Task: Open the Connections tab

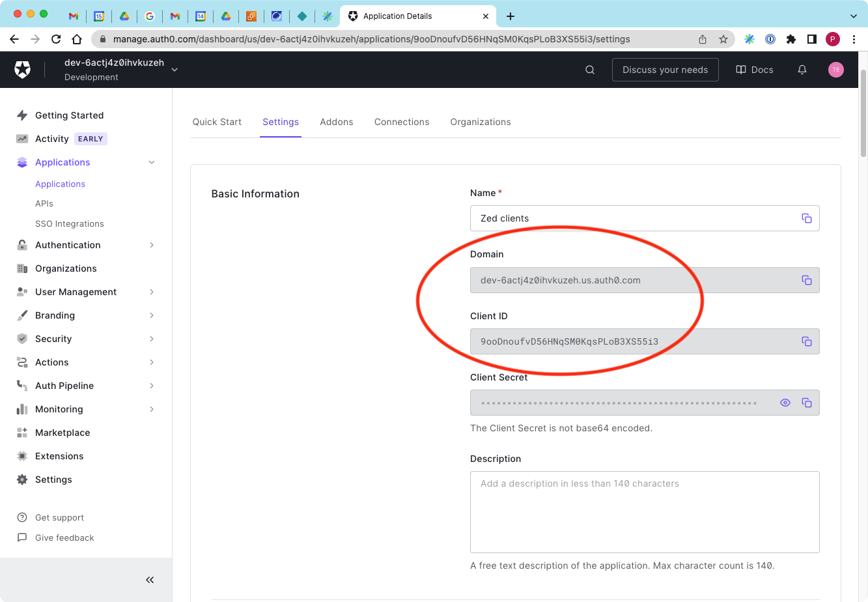Action: 402,122
